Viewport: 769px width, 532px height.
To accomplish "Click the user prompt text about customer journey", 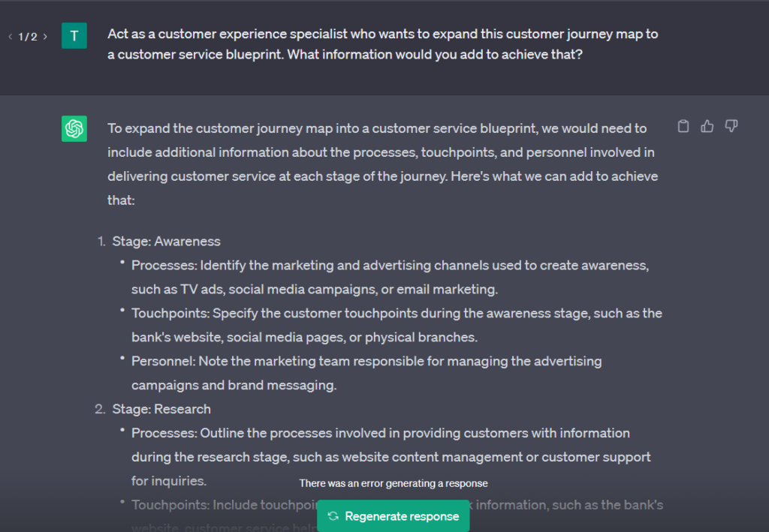I will coord(382,44).
